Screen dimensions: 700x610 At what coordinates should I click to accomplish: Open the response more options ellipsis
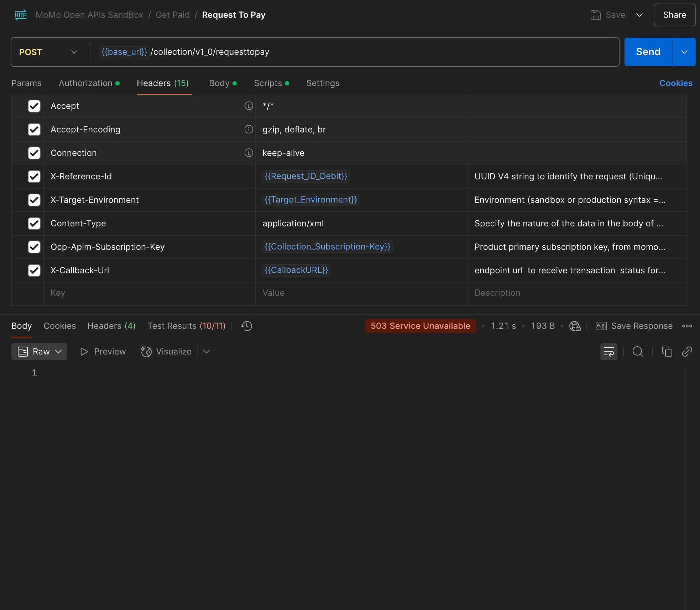pyautogui.click(x=687, y=326)
